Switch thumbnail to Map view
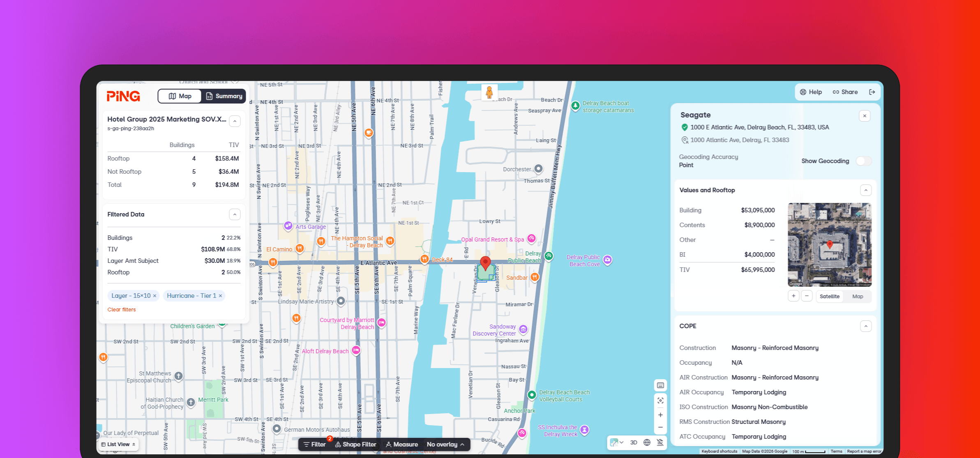 pos(858,296)
